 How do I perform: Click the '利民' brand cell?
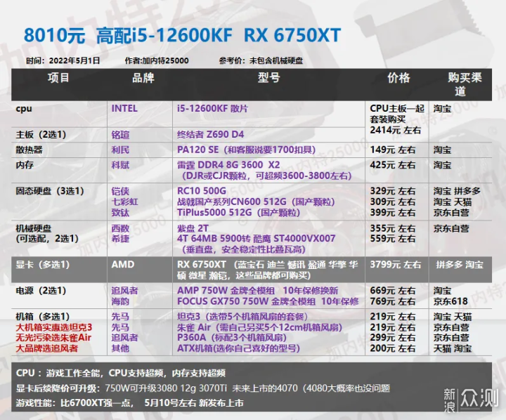pyautogui.click(x=120, y=150)
